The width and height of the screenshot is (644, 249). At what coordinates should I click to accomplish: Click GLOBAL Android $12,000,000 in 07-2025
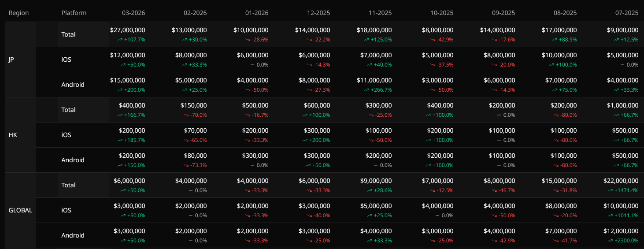coord(621,231)
